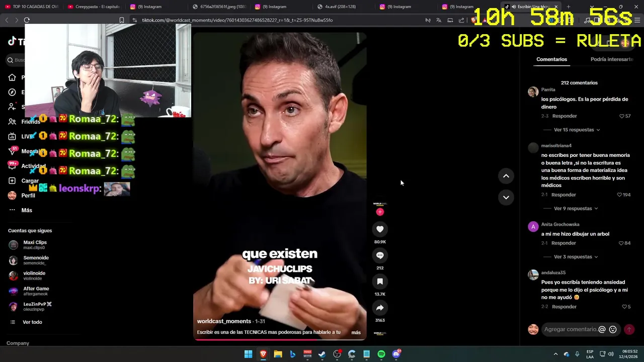Expand video caption with más
The width and height of the screenshot is (644, 362).
(x=356, y=332)
